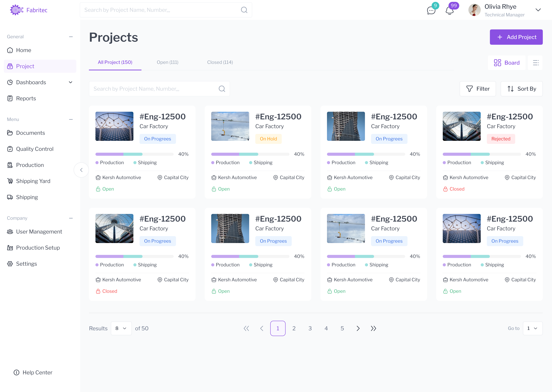Collapse the Company sidebar section
Screen dimensions: 552x392
(71, 218)
